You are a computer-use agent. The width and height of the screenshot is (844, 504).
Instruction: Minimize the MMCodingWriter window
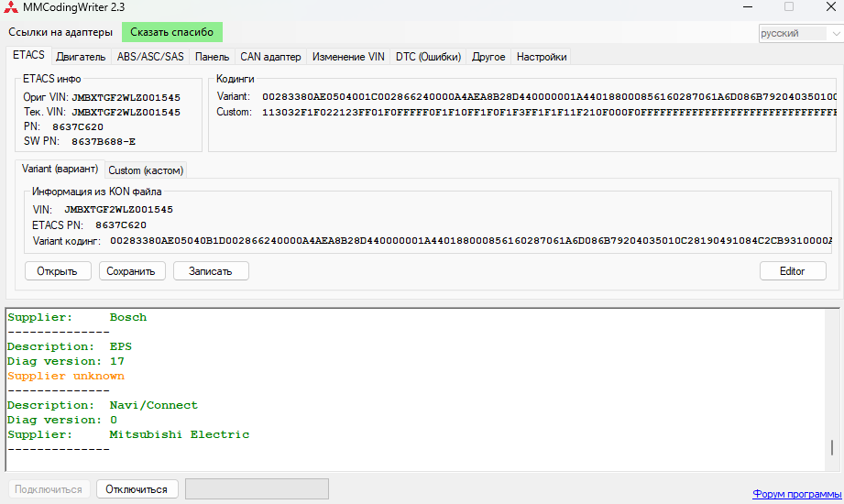[x=748, y=7]
